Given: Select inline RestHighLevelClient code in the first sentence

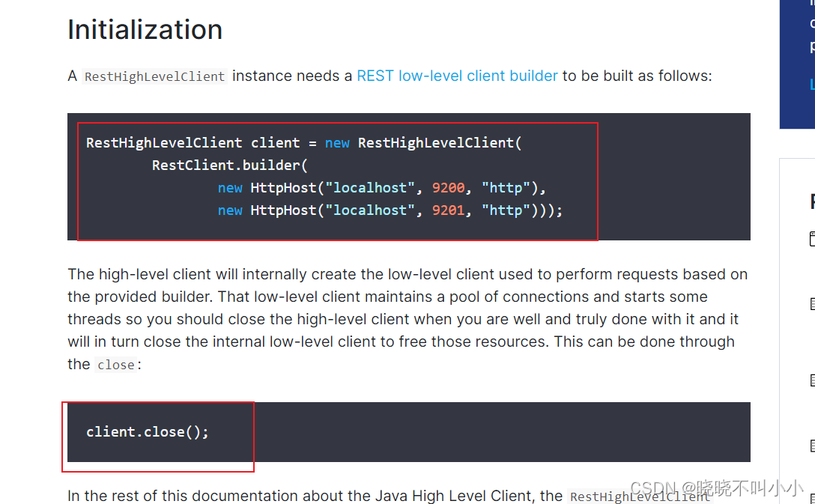Looking at the screenshot, I should (x=154, y=76).
